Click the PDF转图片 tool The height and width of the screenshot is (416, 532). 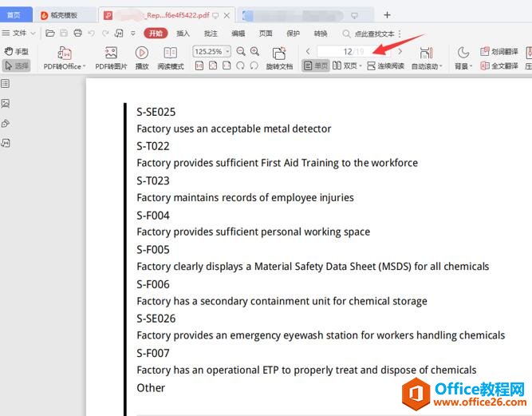point(111,58)
